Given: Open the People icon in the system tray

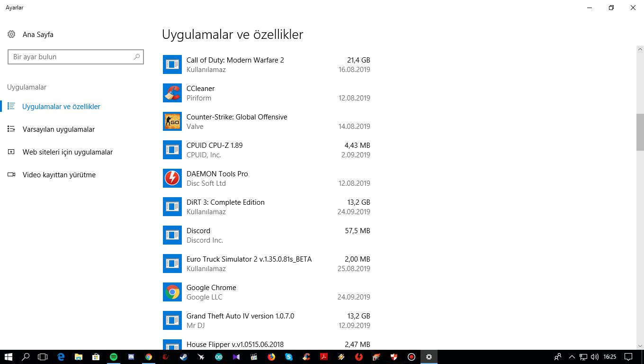Looking at the screenshot, I should pos(558,357).
